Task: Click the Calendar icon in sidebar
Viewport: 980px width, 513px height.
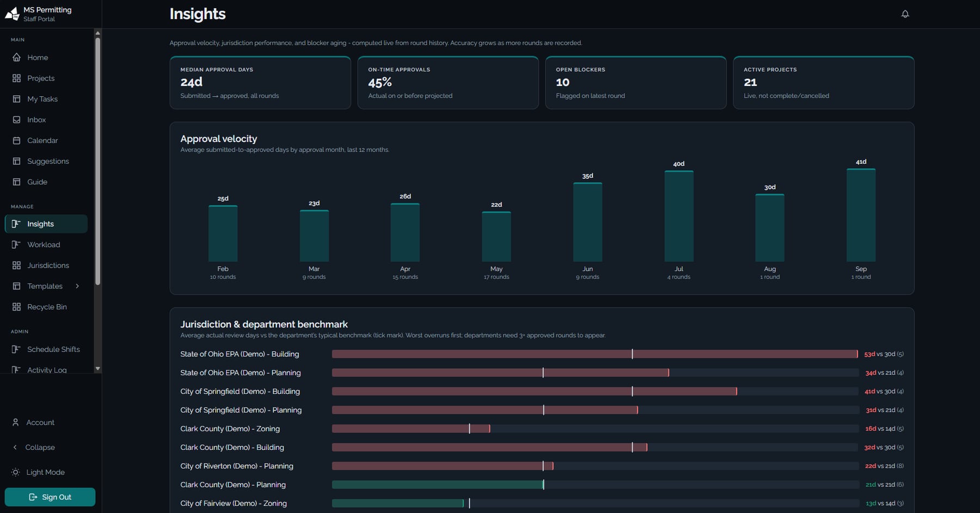Action: tap(16, 140)
